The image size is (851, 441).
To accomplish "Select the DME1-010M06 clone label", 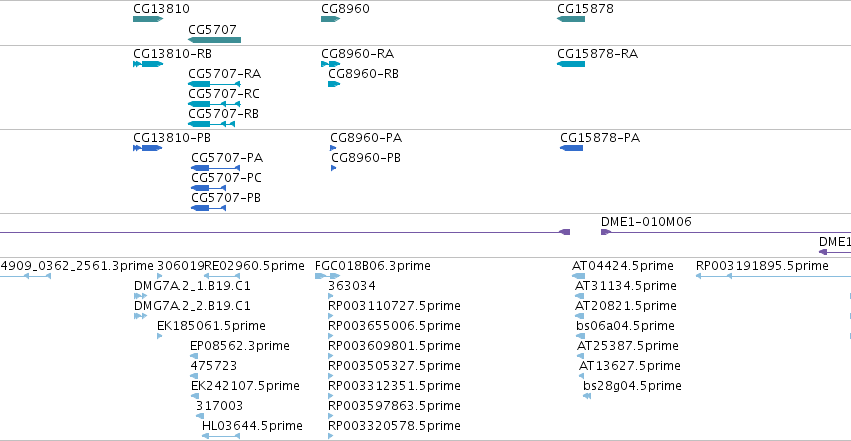I will pos(646,221).
